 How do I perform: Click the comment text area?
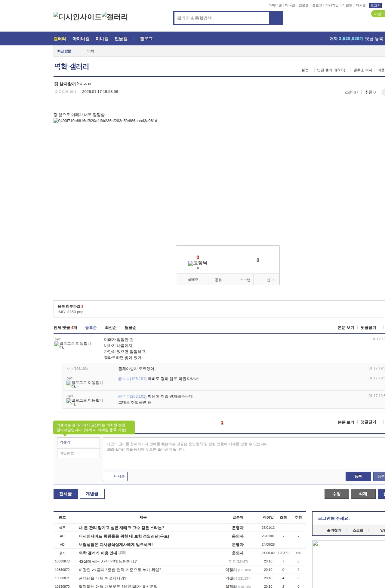244,453
